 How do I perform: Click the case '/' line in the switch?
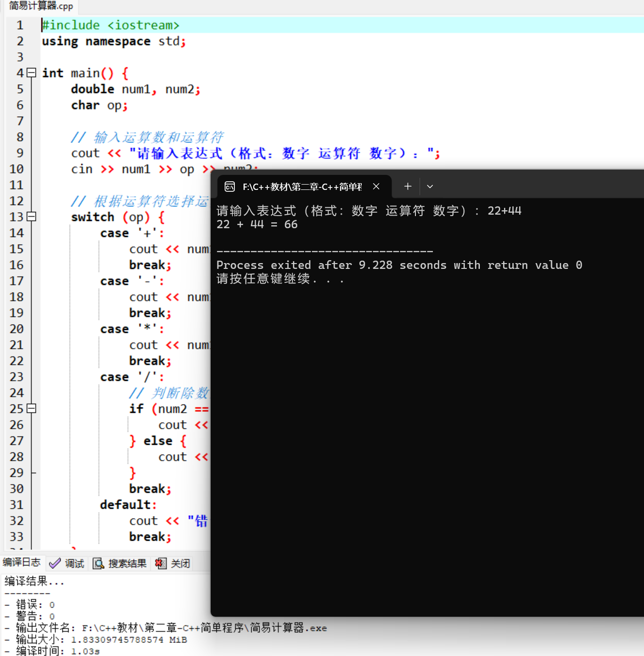(132, 377)
